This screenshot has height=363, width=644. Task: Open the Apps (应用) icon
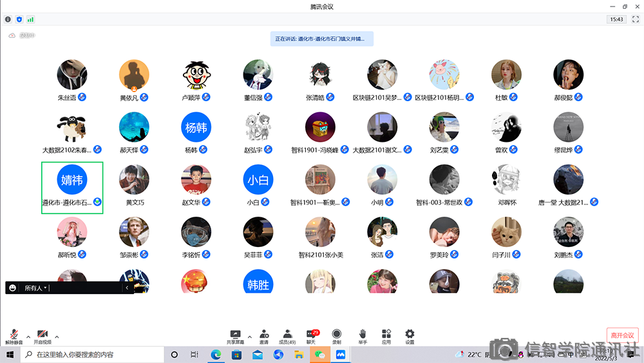coord(386,335)
